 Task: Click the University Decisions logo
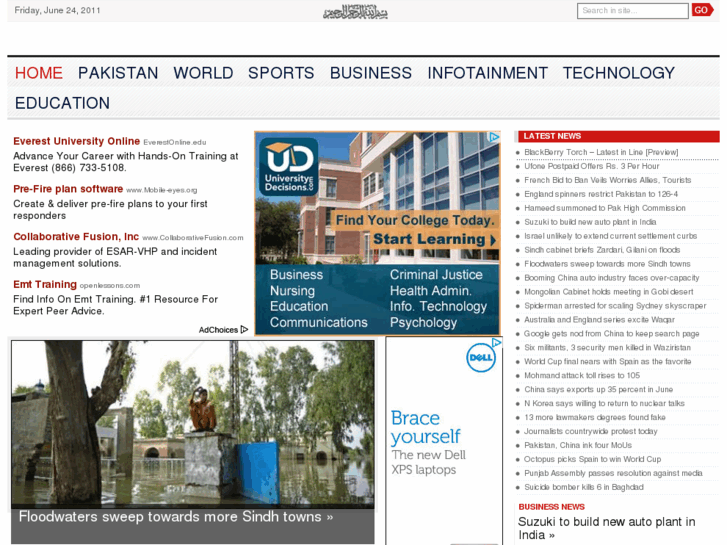click(288, 167)
